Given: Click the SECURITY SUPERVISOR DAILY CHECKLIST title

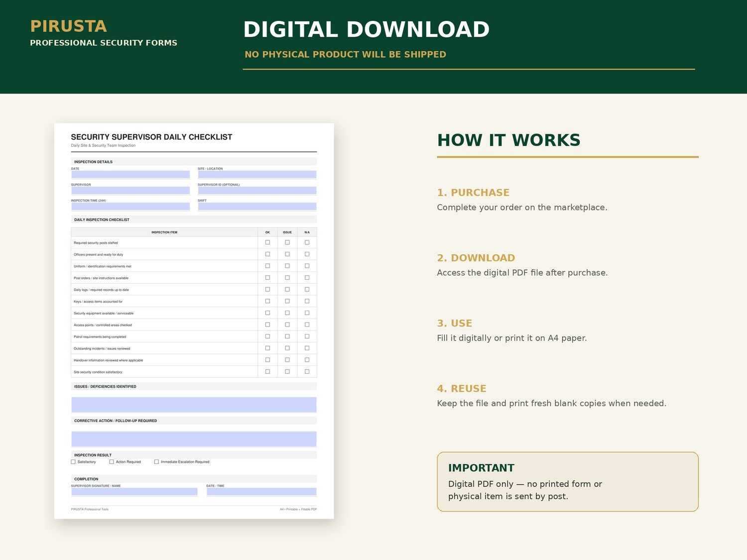Looking at the screenshot, I should tap(151, 137).
